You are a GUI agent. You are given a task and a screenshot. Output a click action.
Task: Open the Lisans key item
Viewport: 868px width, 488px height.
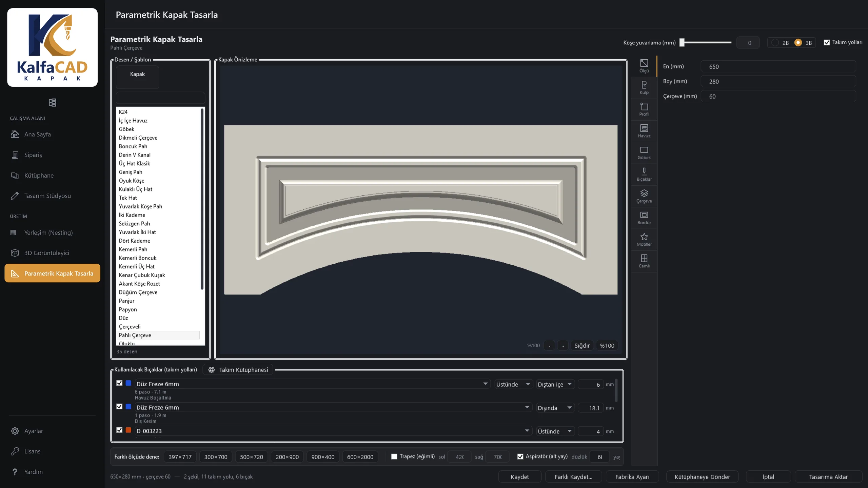click(52, 451)
